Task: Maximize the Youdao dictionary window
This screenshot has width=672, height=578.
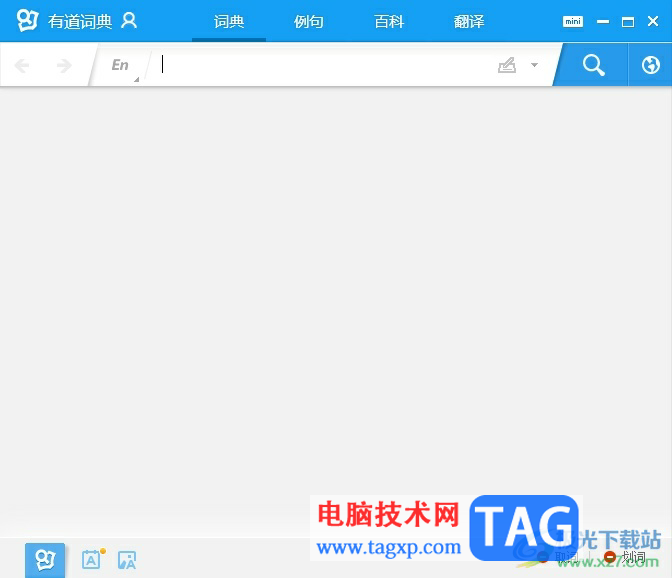Action: (628, 21)
